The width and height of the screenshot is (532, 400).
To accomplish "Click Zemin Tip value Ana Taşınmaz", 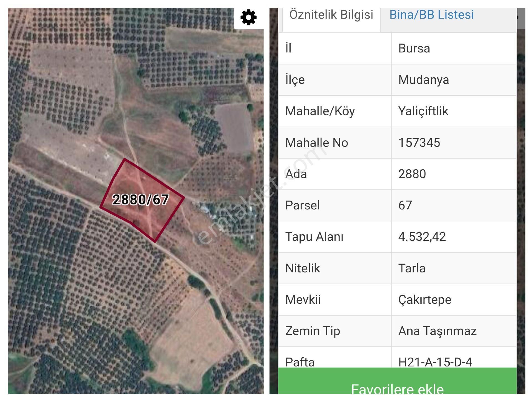I will pos(437,331).
